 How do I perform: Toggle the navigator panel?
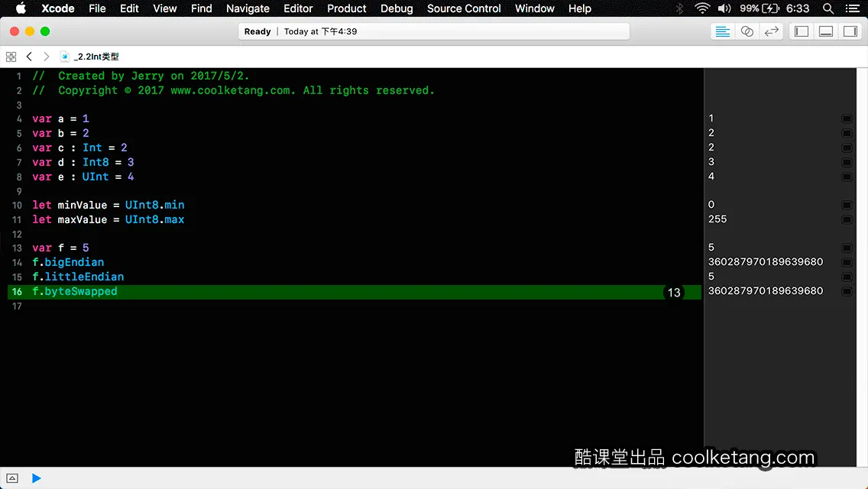pyautogui.click(x=802, y=31)
